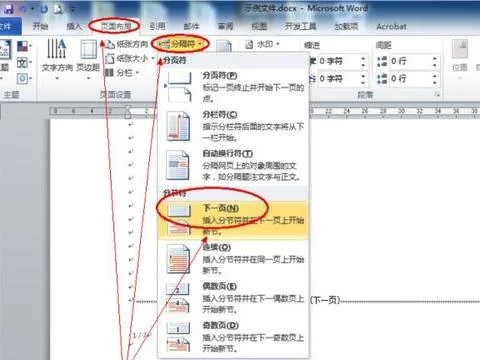The image size is (480, 360).
Task: Increase spacing after with the up arrow
Action: [x=435, y=76]
